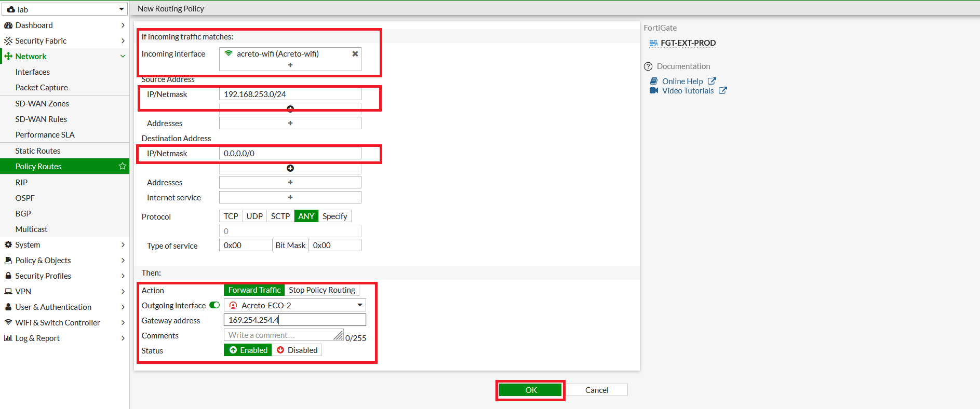Image resolution: width=980 pixels, height=409 pixels.
Task: Open the Video Tutorials link
Action: 688,91
